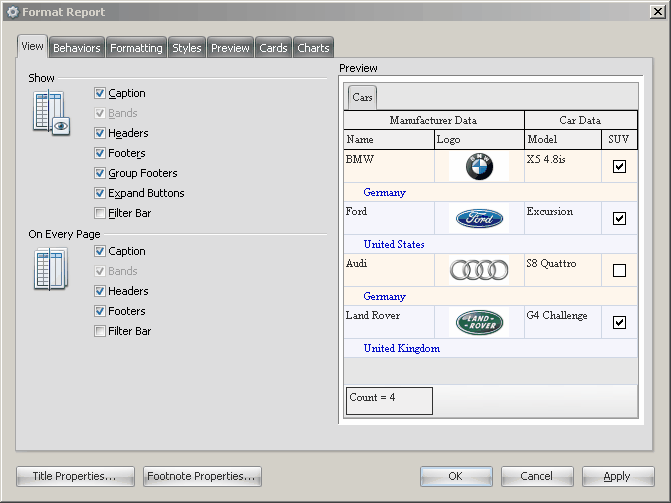Screen dimensions: 671x503
Task: Click the Model column header
Action: click(x=563, y=140)
